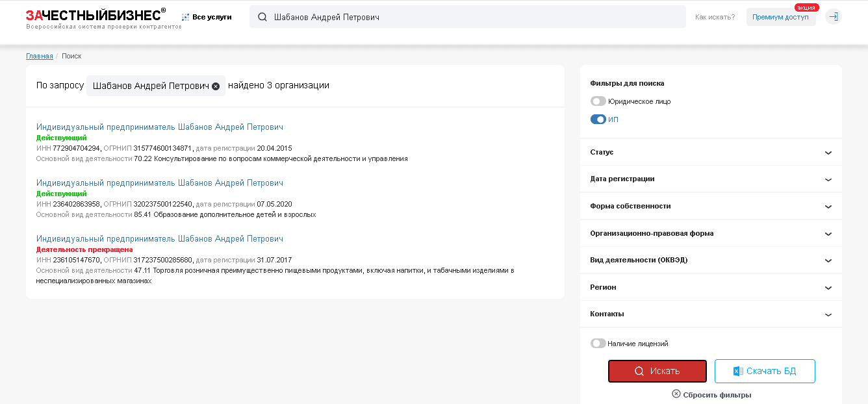The width and height of the screenshot is (868, 404).
Task: Click the login arrow icon in header
Action: [833, 17]
